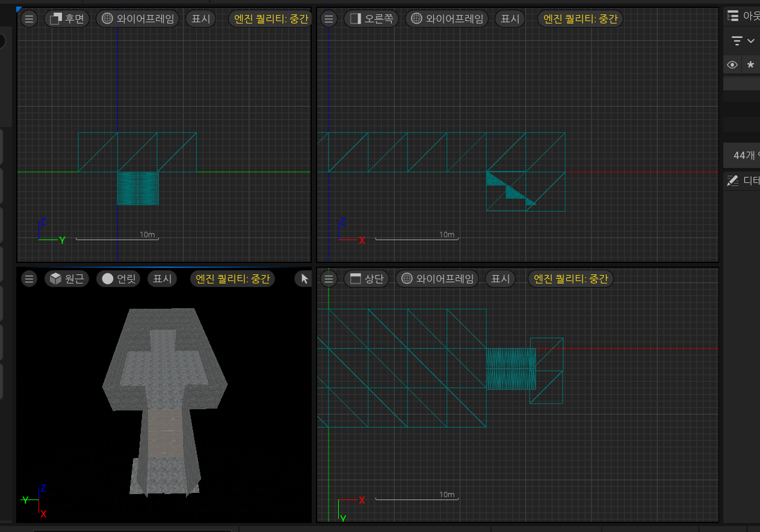
Task: Open the 오른쪽 view type dropdown
Action: pyautogui.click(x=371, y=19)
